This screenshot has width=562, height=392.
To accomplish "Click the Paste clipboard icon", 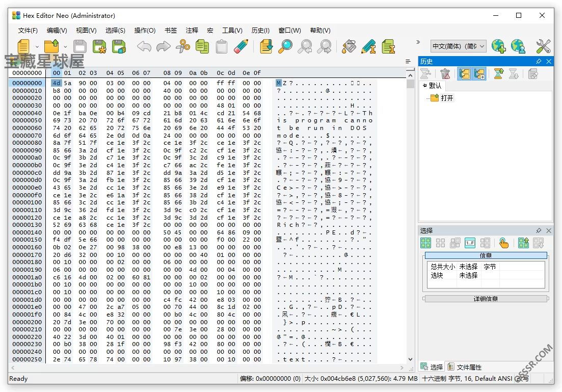I will (222, 46).
